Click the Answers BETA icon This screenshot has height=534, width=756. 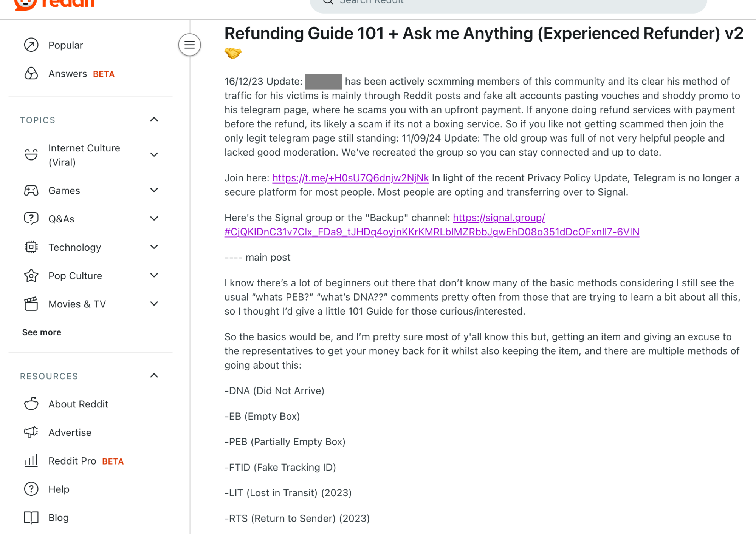click(31, 74)
